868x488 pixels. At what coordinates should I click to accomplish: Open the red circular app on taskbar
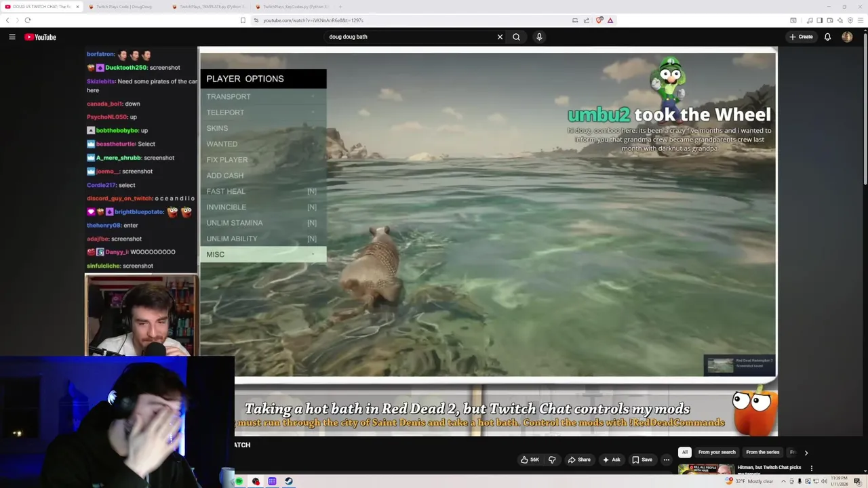coord(256,481)
